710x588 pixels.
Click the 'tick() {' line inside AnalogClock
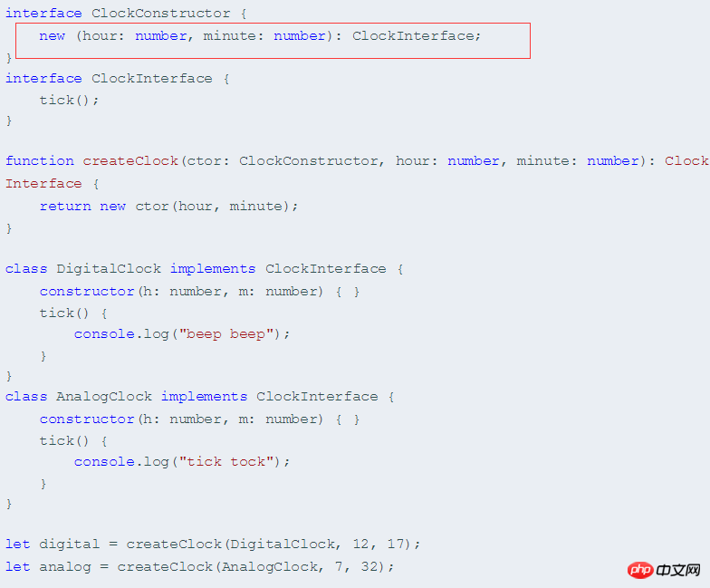coord(73,440)
